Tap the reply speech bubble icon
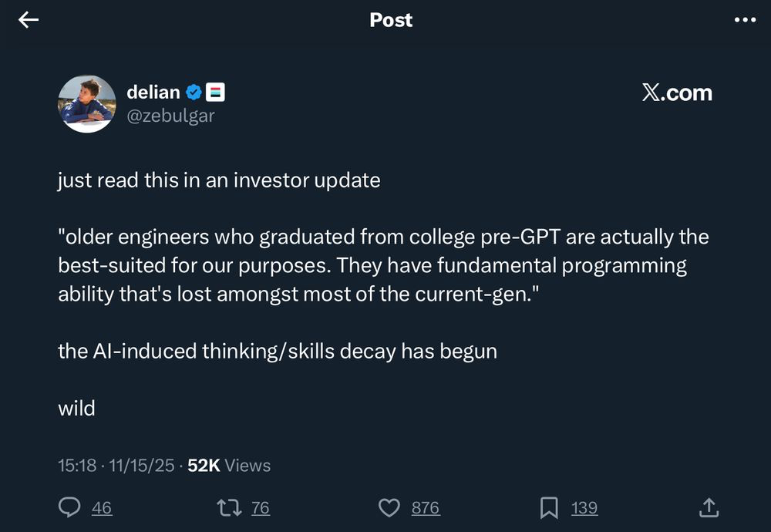The width and height of the screenshot is (771, 532). 70,507
